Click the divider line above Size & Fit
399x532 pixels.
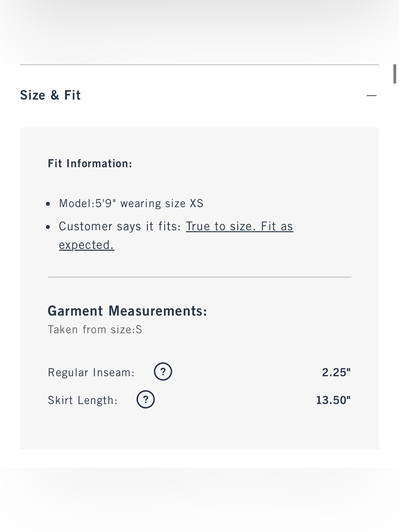pyautogui.click(x=199, y=65)
